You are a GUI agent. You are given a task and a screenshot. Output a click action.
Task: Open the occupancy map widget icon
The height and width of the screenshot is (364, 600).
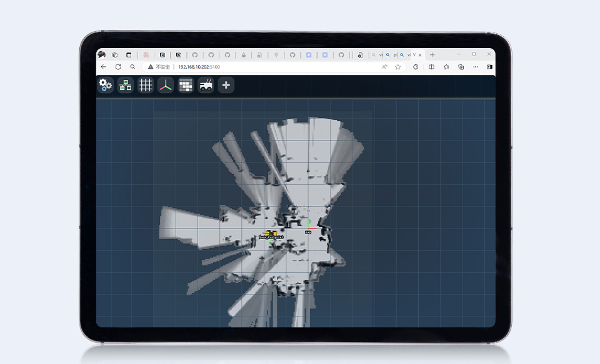coord(186,85)
